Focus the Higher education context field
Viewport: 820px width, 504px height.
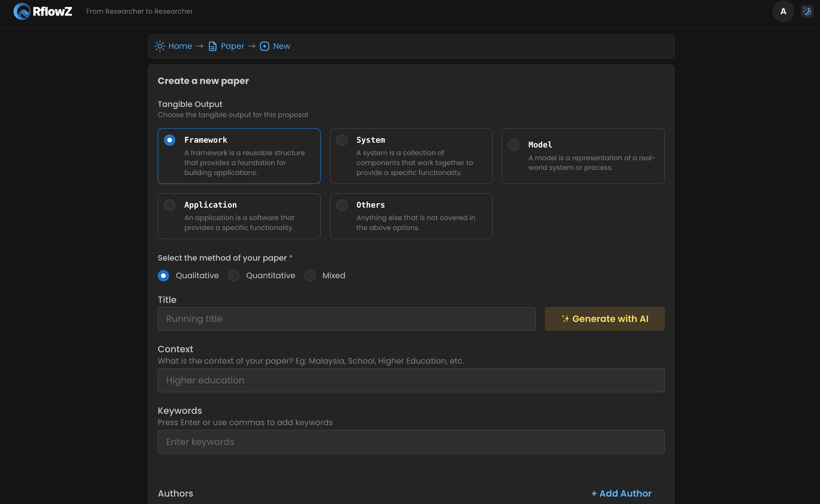tap(411, 380)
